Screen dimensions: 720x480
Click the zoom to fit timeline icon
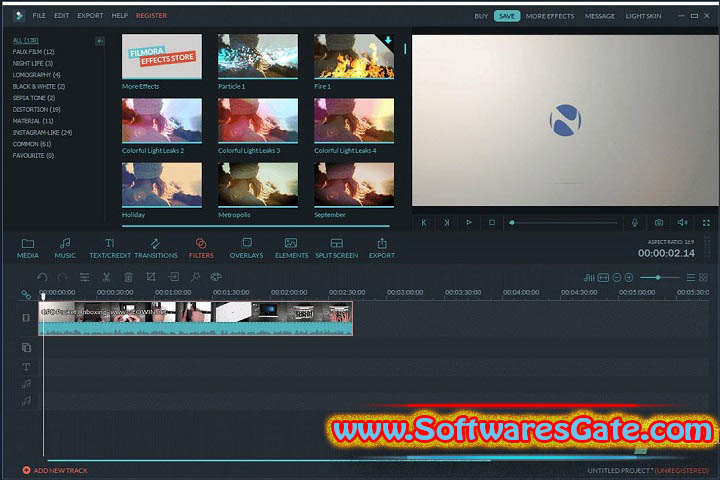point(603,277)
